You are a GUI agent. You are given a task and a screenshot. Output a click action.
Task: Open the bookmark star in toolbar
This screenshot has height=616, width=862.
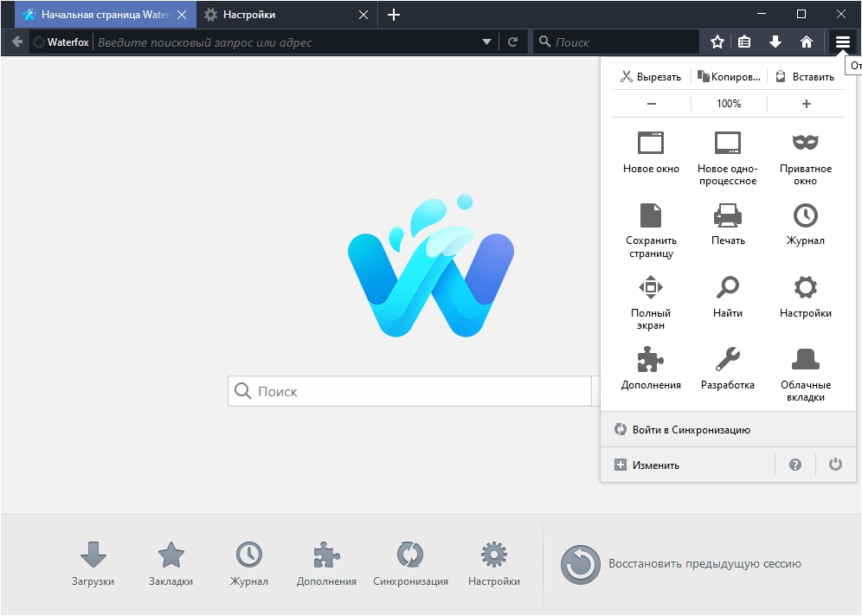click(717, 42)
